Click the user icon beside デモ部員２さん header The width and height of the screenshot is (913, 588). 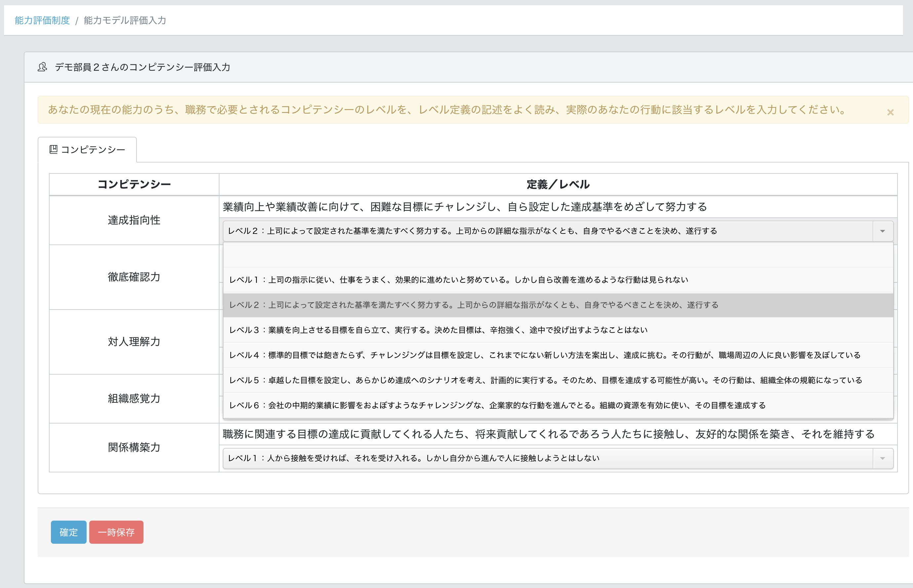point(42,67)
